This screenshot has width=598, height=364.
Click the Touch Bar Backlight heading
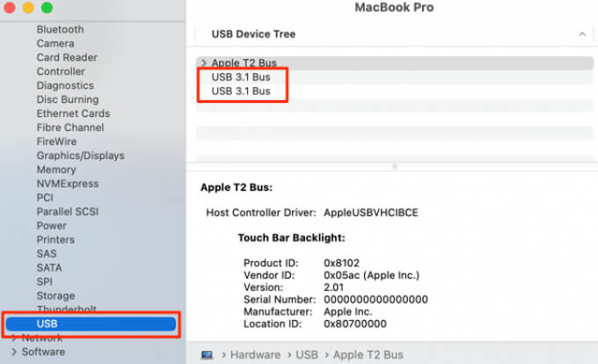click(291, 238)
